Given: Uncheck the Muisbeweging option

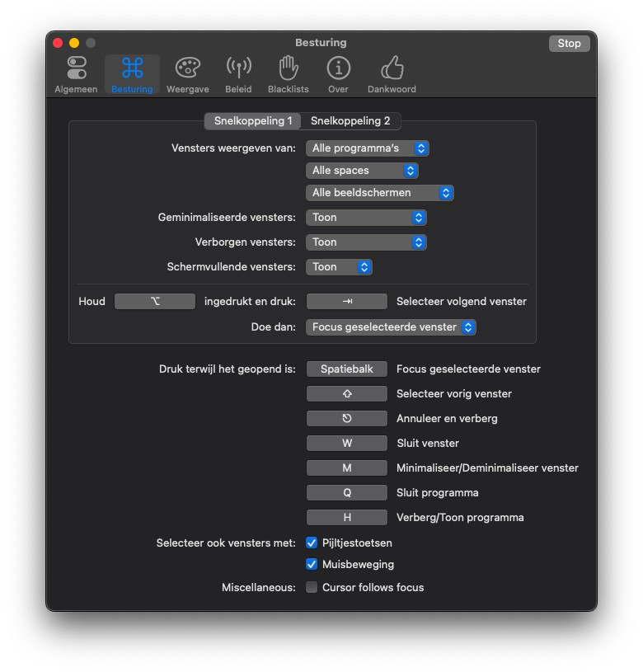Looking at the screenshot, I should pyautogui.click(x=312, y=565).
